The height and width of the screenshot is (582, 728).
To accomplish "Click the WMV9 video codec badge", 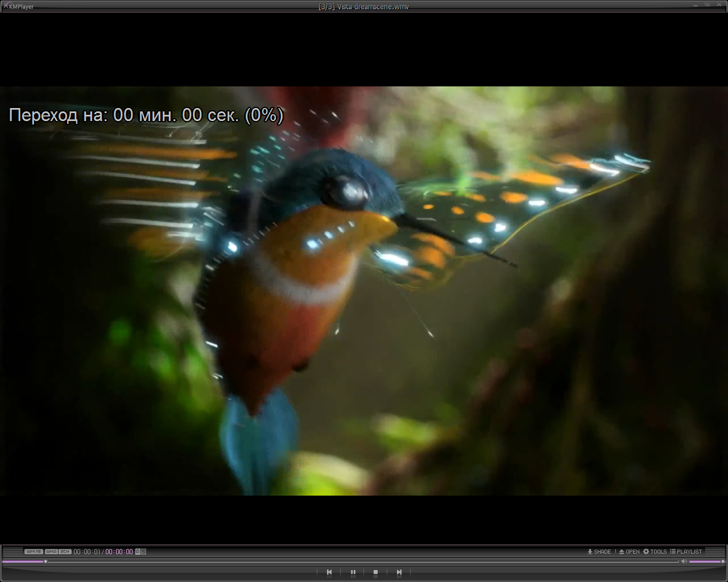I will [x=34, y=551].
